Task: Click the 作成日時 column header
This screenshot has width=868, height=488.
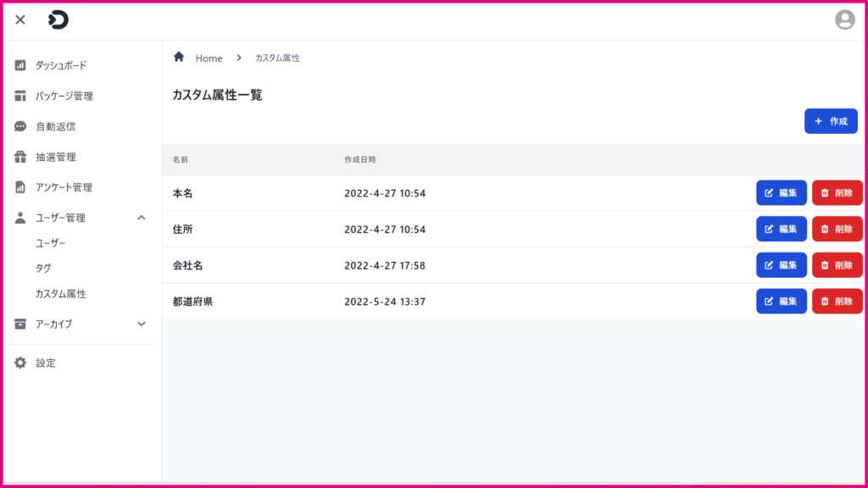Action: [359, 159]
